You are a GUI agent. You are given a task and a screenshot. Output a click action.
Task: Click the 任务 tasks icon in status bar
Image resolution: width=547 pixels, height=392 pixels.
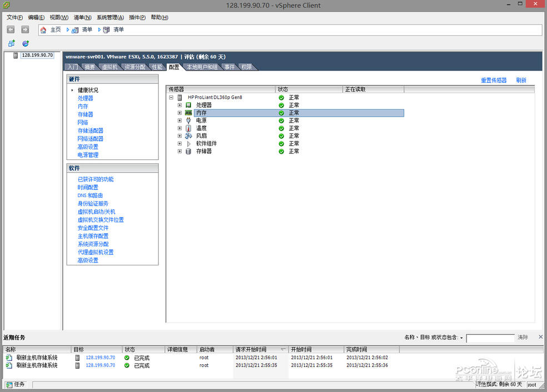(x=9, y=385)
